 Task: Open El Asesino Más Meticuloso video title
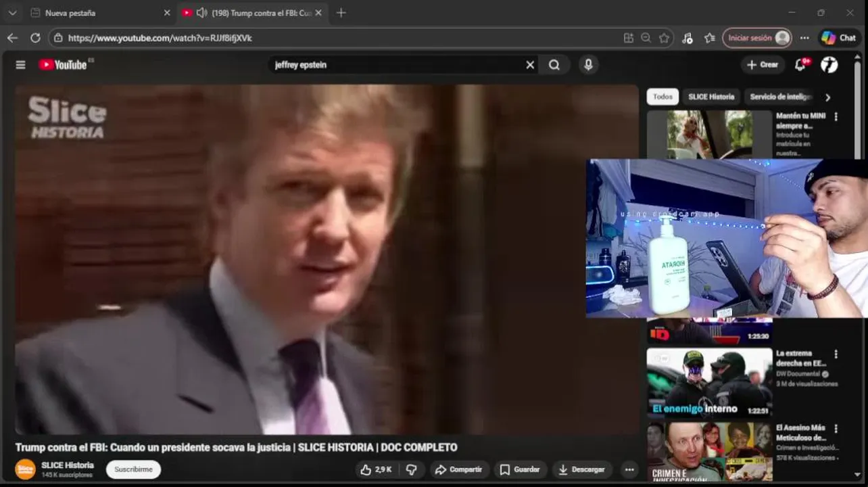point(800,433)
